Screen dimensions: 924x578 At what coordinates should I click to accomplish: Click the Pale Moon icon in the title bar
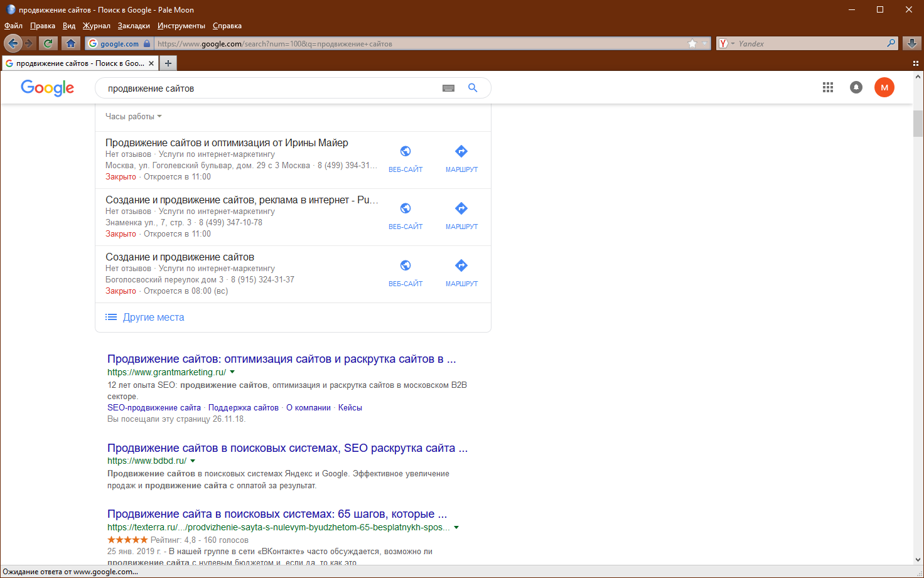click(11, 9)
